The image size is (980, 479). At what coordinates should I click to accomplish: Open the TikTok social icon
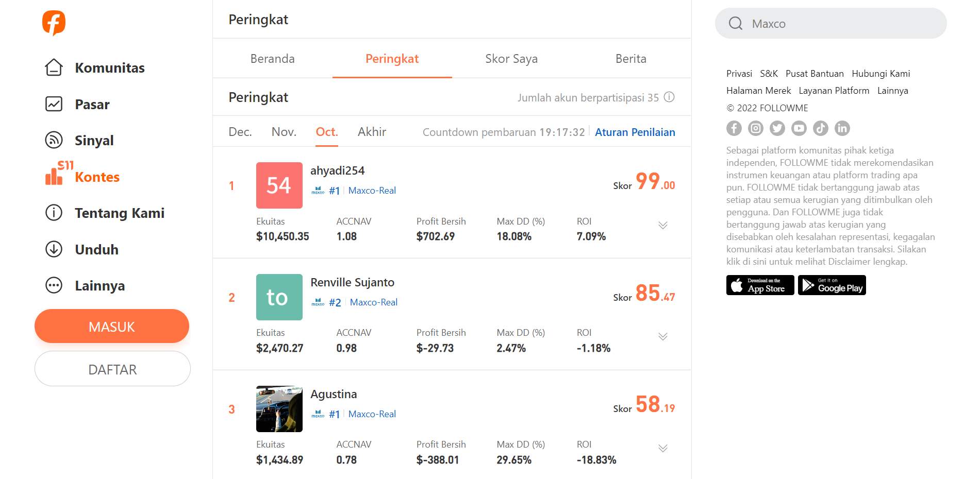pos(821,128)
